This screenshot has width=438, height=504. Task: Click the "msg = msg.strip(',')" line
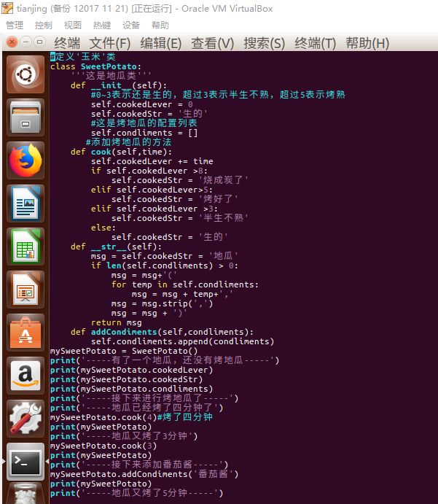tap(163, 303)
